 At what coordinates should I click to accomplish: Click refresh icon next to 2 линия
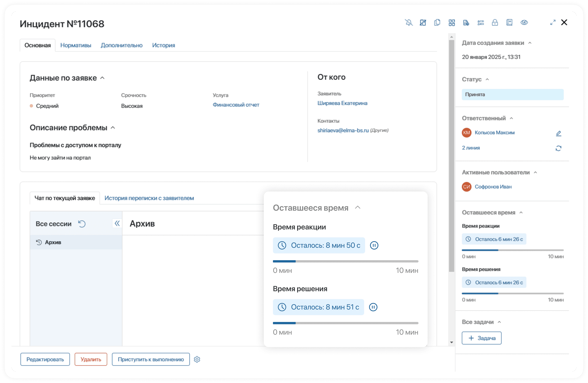click(x=558, y=148)
